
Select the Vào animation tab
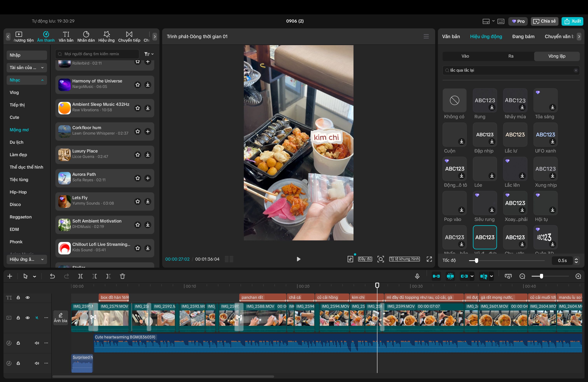465,56
